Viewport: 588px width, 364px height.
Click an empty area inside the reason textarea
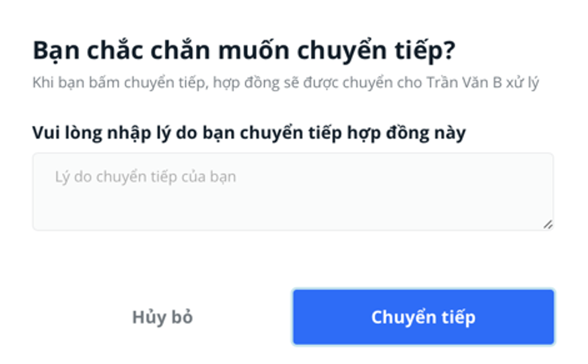[293, 208]
